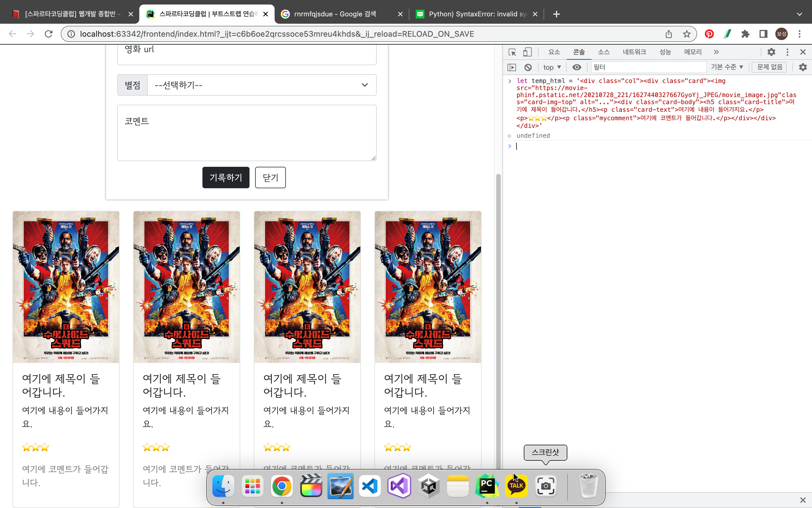Open the 메모리 tab
The height and width of the screenshot is (508, 812).
pyautogui.click(x=693, y=52)
